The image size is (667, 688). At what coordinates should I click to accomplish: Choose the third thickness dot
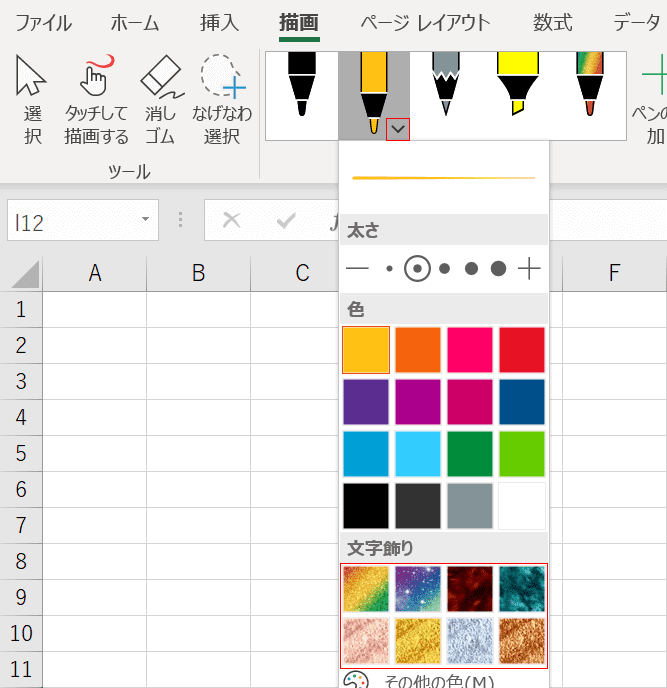tap(445, 268)
